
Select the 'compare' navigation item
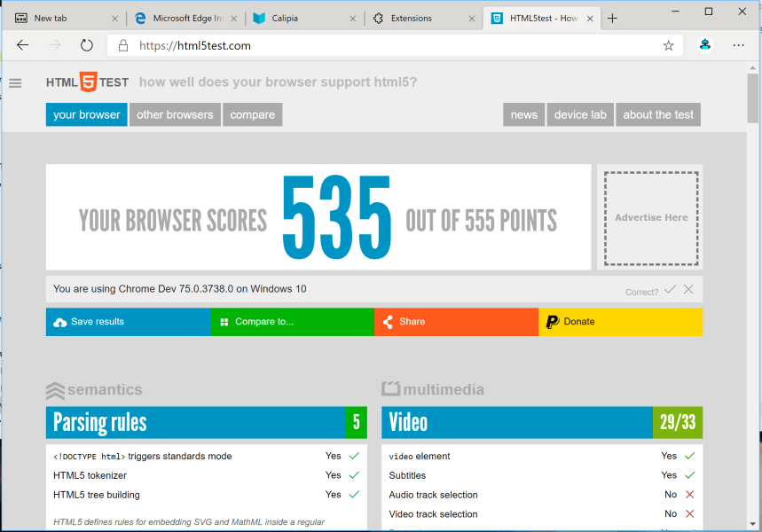point(253,114)
